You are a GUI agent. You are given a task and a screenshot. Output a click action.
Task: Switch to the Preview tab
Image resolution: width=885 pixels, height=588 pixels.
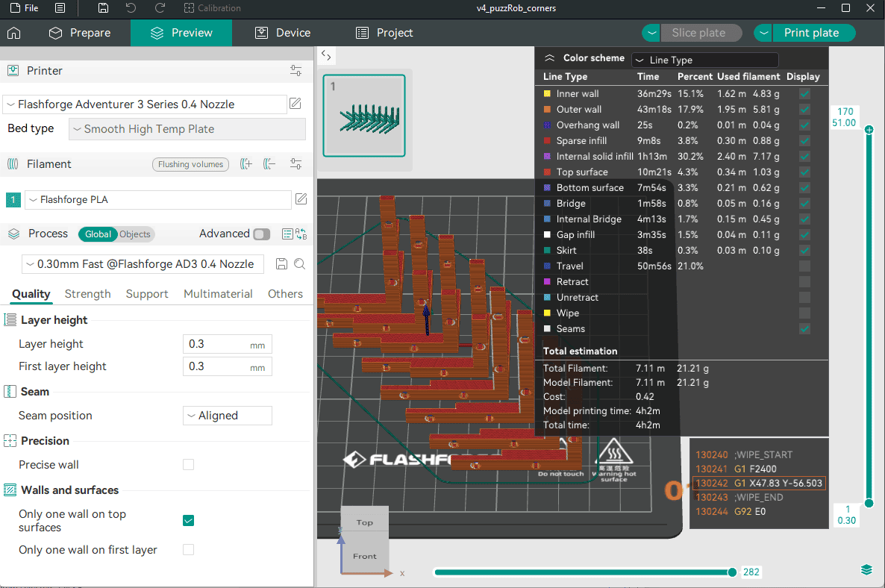[181, 33]
